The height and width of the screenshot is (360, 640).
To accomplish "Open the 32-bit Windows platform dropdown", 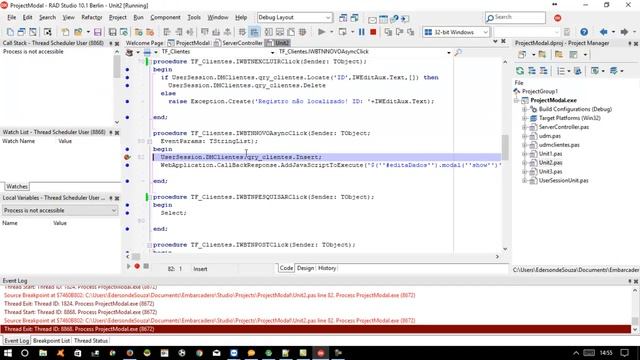I will 485,32.
